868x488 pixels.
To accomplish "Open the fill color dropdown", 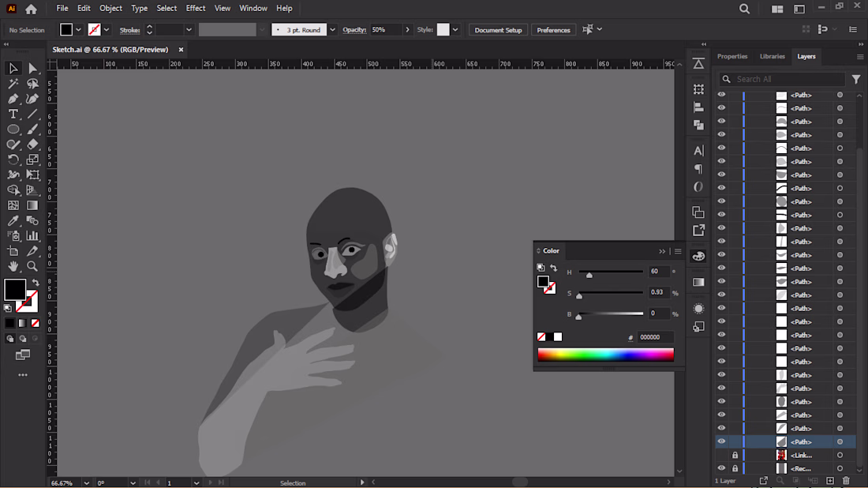I will pyautogui.click(x=79, y=30).
